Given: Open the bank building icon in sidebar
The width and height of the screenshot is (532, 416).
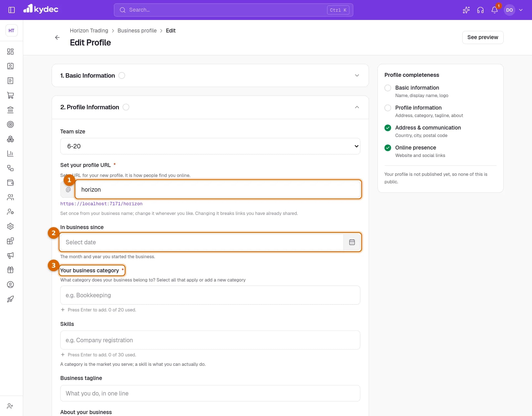Looking at the screenshot, I should [10, 110].
